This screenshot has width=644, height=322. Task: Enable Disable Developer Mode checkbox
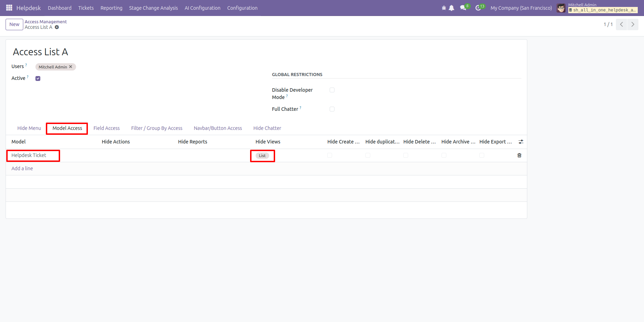[x=332, y=90]
